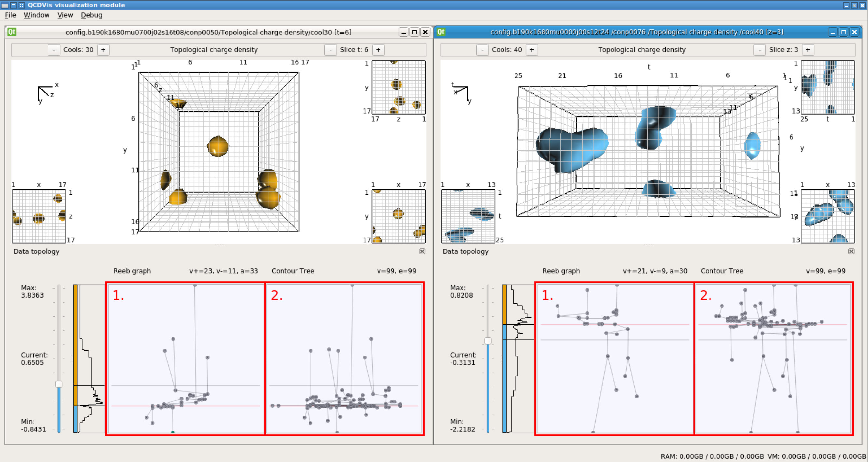Click the orange-blue colour bar in left window
The image size is (868, 462).
[76, 359]
